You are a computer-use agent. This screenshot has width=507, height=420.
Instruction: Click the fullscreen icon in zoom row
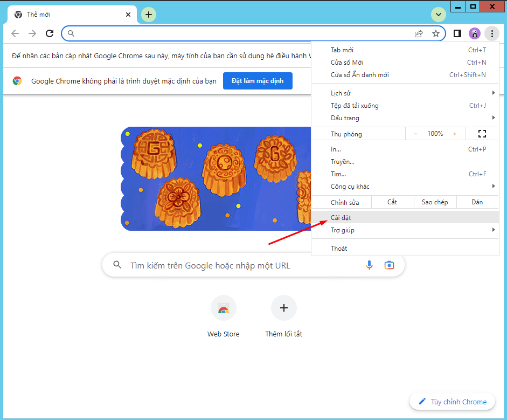[x=482, y=134]
